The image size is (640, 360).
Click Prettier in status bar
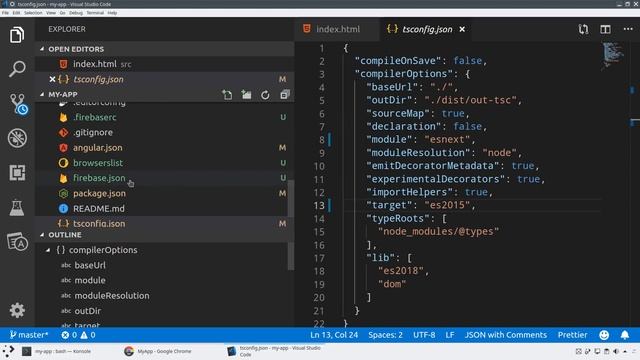pos(572,335)
